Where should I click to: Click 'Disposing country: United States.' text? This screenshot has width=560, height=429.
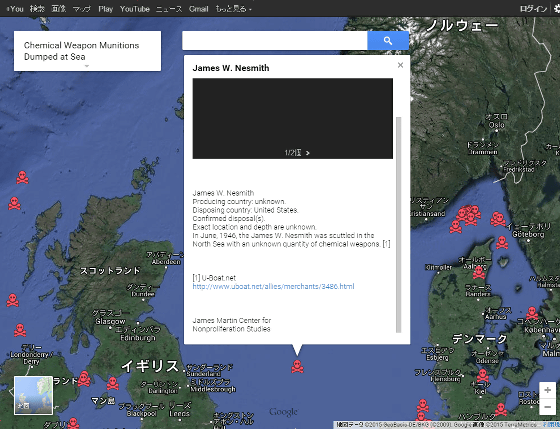tap(245, 210)
